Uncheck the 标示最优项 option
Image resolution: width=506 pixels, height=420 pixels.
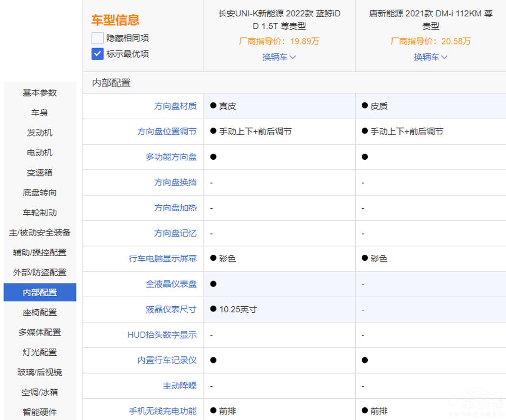97,54
